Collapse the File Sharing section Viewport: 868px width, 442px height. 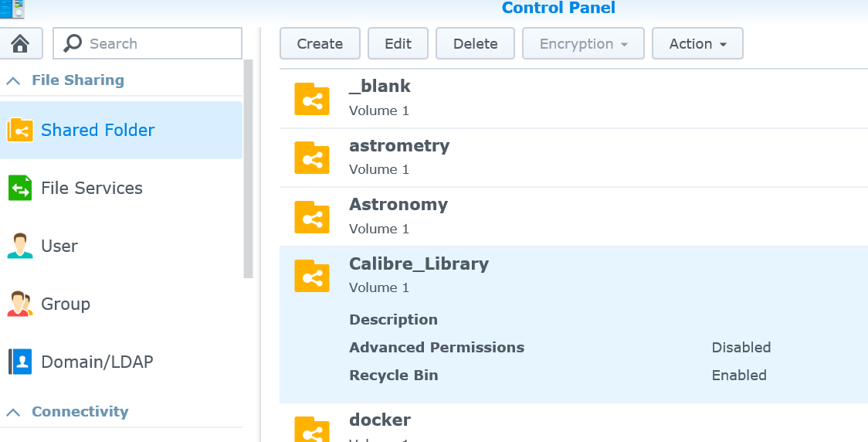tap(14, 80)
